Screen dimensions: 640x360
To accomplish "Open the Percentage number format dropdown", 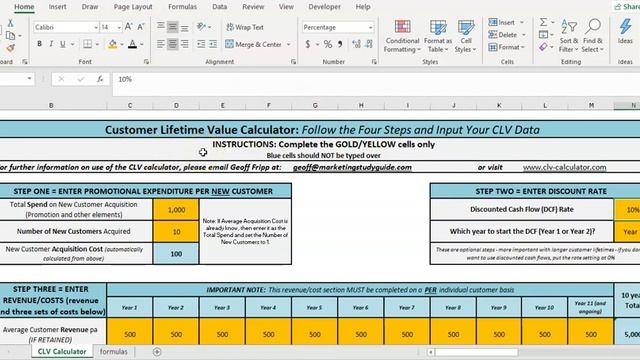I will [x=370, y=27].
